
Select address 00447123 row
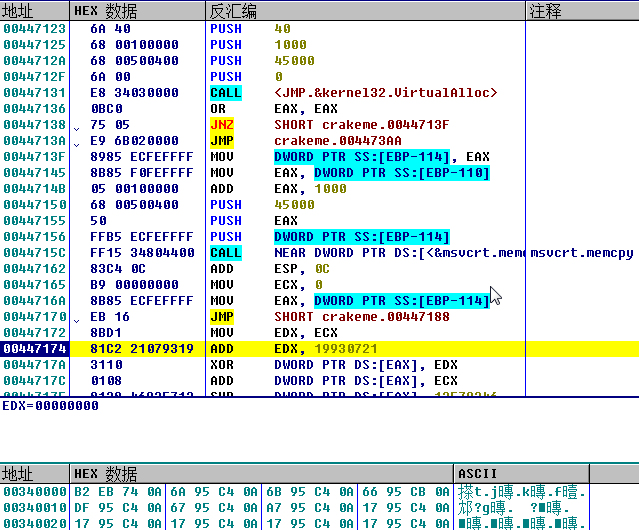pos(320,29)
